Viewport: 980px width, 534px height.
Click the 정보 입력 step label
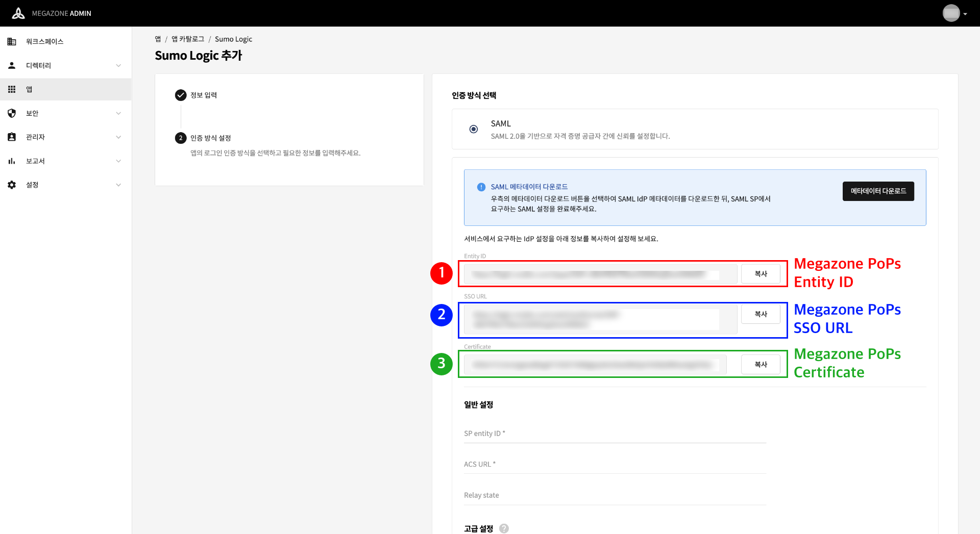[204, 95]
